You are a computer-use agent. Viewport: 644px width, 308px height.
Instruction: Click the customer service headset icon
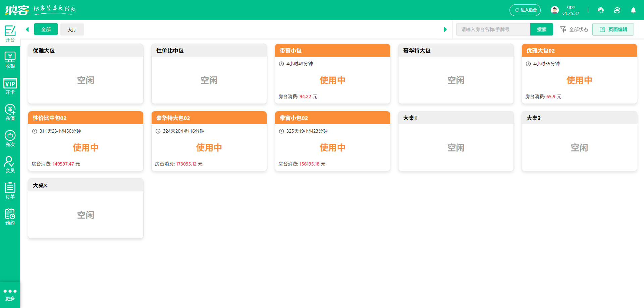click(601, 10)
